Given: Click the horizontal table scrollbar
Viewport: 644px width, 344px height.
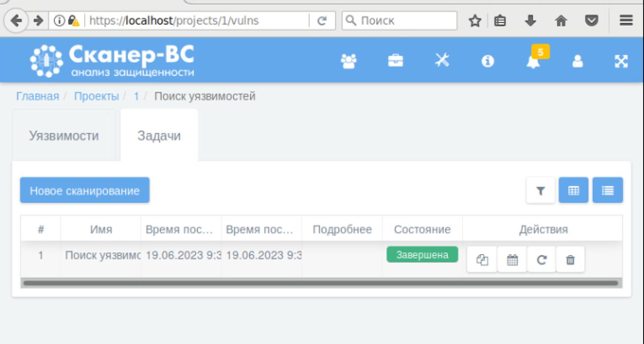Looking at the screenshot, I should pyautogui.click(x=321, y=283).
